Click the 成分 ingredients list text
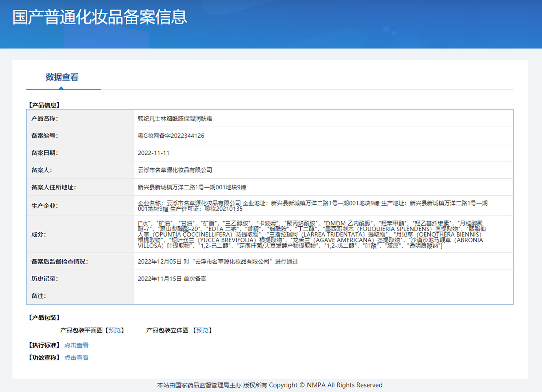The image size is (542, 392). click(x=311, y=235)
